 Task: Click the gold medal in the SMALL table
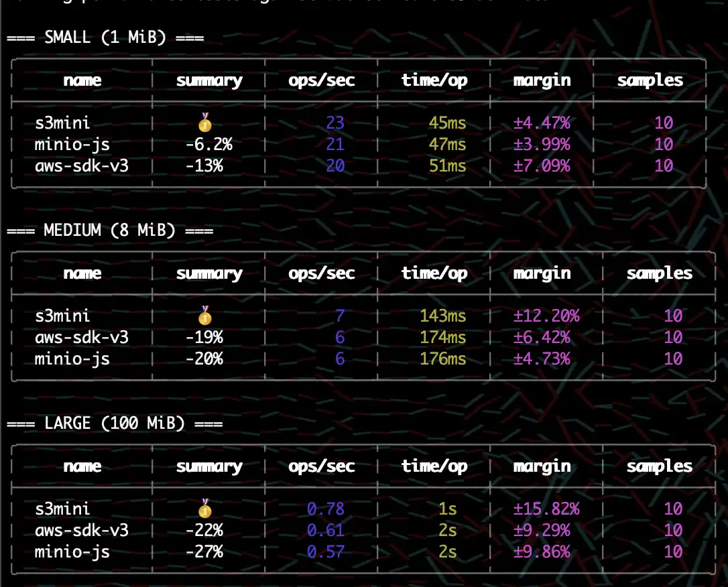click(x=204, y=123)
